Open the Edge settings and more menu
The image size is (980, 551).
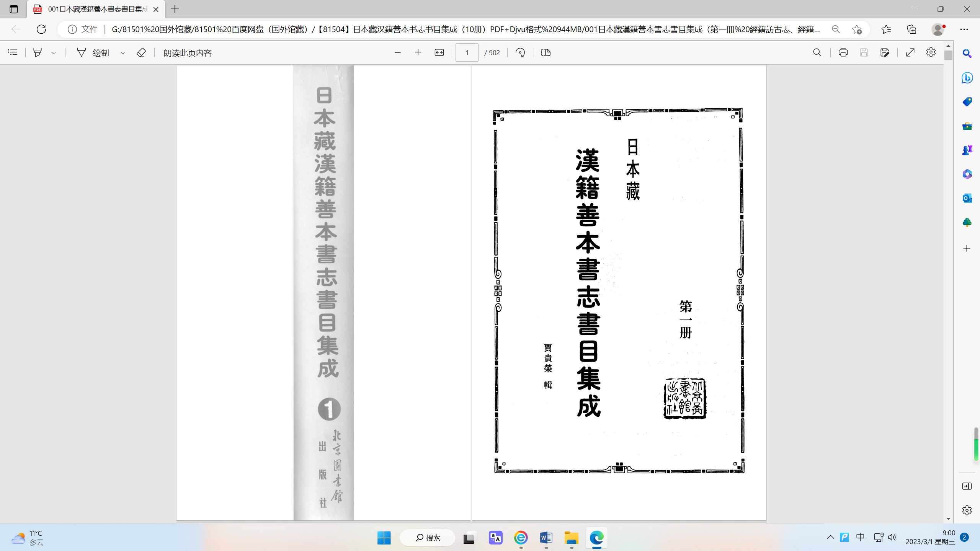[964, 29]
